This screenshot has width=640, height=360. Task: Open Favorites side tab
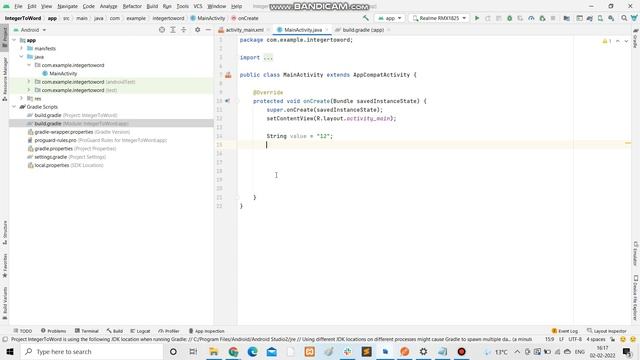(5, 265)
